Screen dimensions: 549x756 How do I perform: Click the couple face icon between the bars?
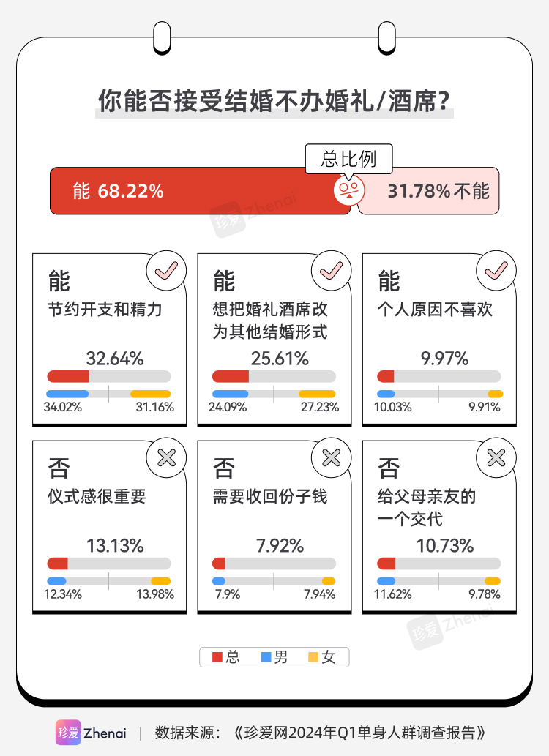click(x=349, y=190)
